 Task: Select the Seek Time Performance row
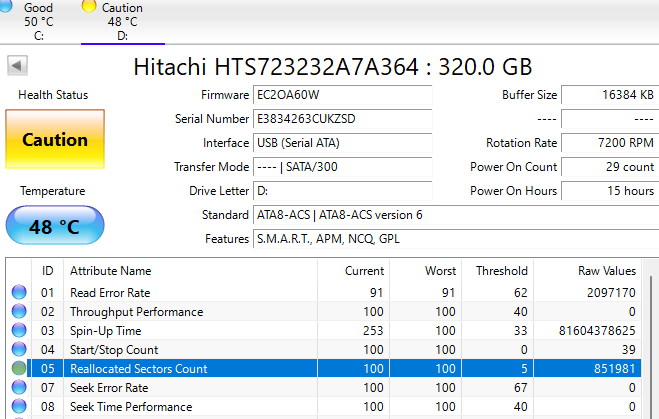324,406
